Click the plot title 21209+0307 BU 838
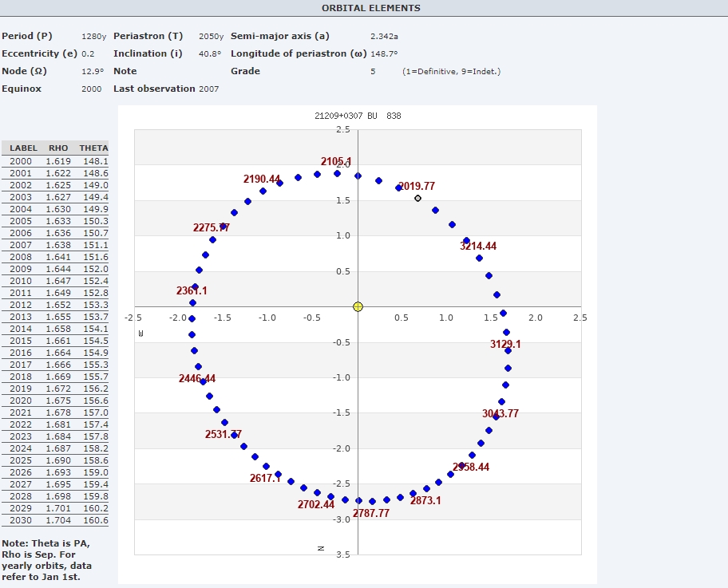This screenshot has height=588, width=728. click(x=358, y=116)
